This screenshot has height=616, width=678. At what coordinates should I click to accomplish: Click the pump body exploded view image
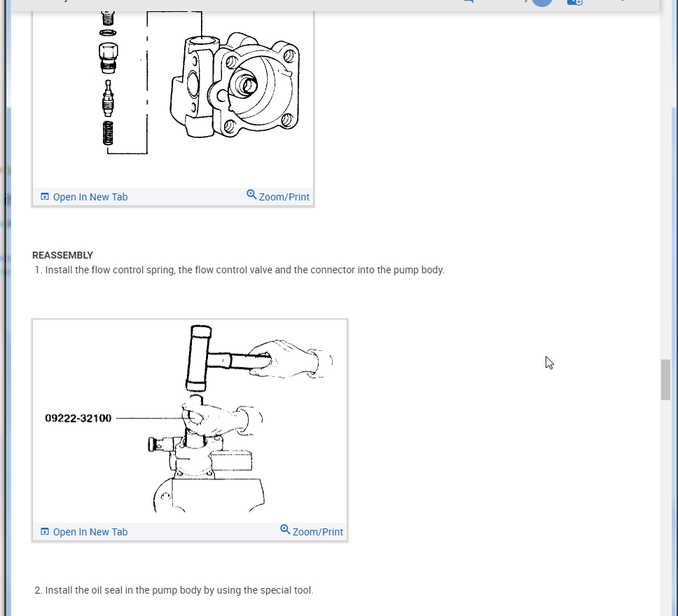[173, 100]
